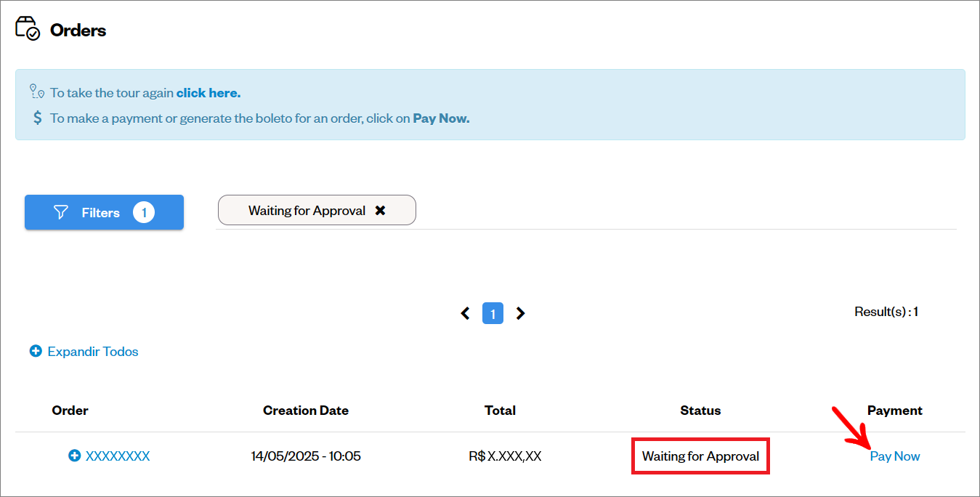The height and width of the screenshot is (497, 980).
Task: Click the total R$ X.XXX,XX cell
Action: 505,456
